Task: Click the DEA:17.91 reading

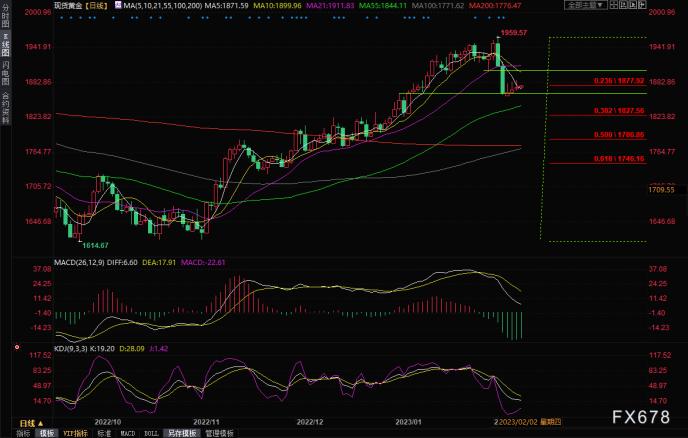Action: pos(159,262)
